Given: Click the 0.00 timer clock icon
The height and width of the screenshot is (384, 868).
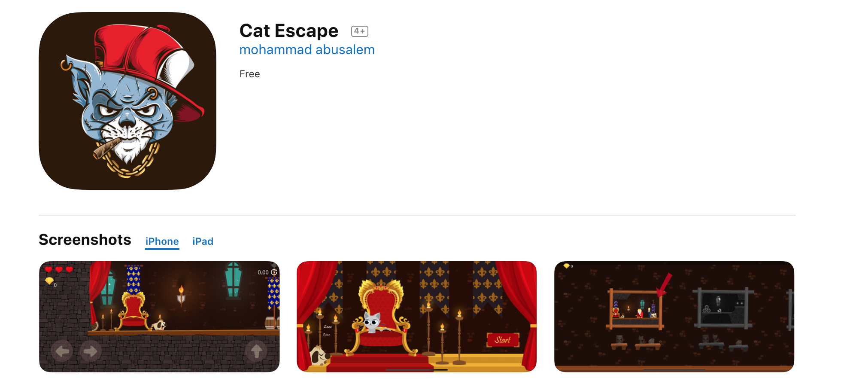Looking at the screenshot, I should pyautogui.click(x=274, y=272).
